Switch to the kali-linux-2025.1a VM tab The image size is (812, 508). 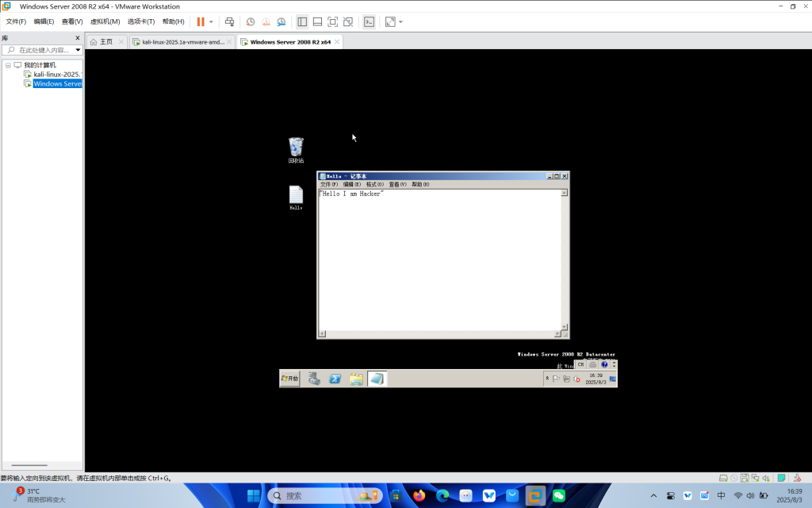182,42
